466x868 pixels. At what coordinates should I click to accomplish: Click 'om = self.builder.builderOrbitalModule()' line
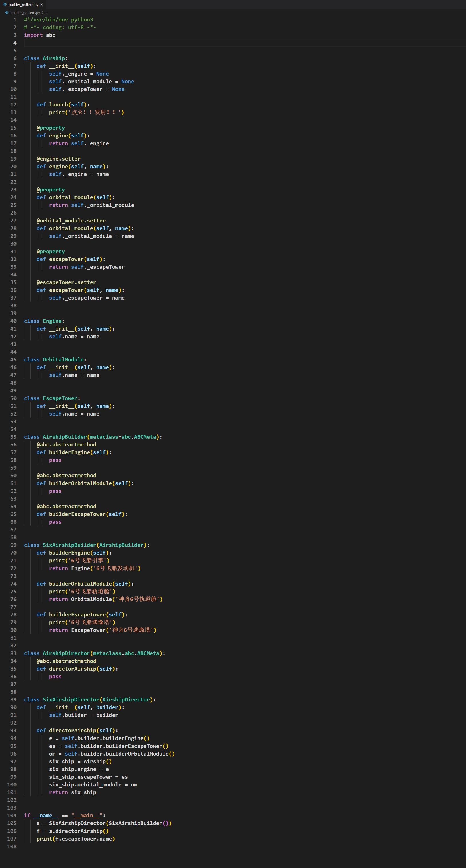tap(112, 754)
